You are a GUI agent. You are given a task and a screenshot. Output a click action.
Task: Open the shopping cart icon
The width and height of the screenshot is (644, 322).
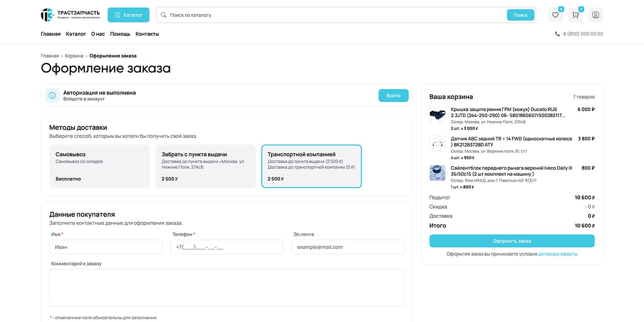coord(575,15)
